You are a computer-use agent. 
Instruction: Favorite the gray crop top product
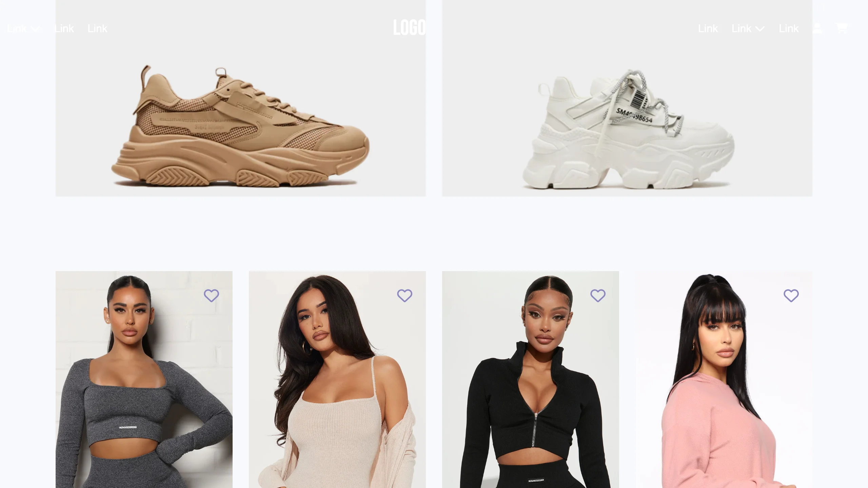point(211,296)
